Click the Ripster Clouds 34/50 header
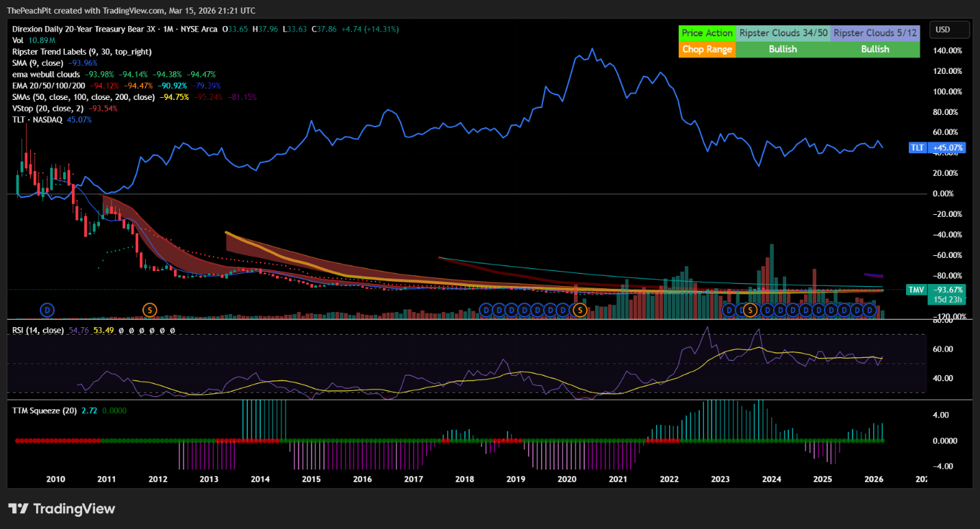The image size is (980, 529). [x=783, y=33]
